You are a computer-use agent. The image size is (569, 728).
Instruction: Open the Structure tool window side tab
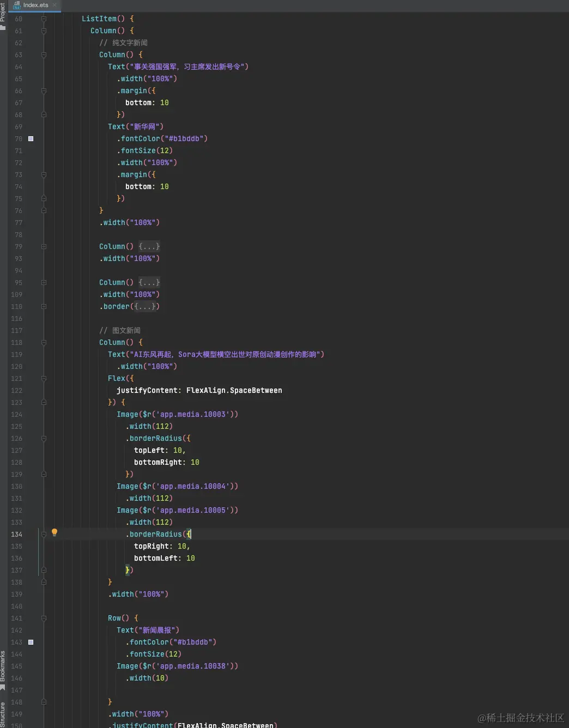coord(3,714)
